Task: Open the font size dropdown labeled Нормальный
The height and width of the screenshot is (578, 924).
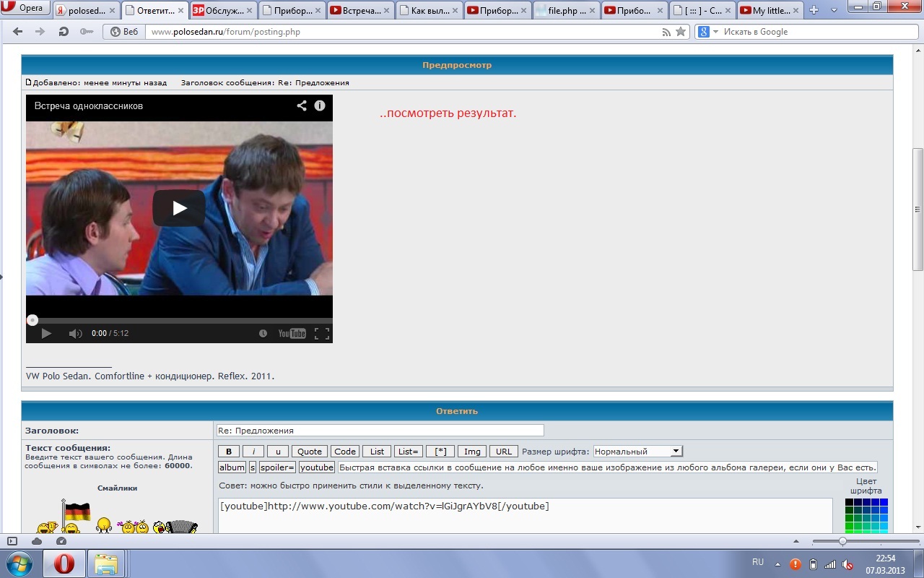Action: [x=638, y=452]
